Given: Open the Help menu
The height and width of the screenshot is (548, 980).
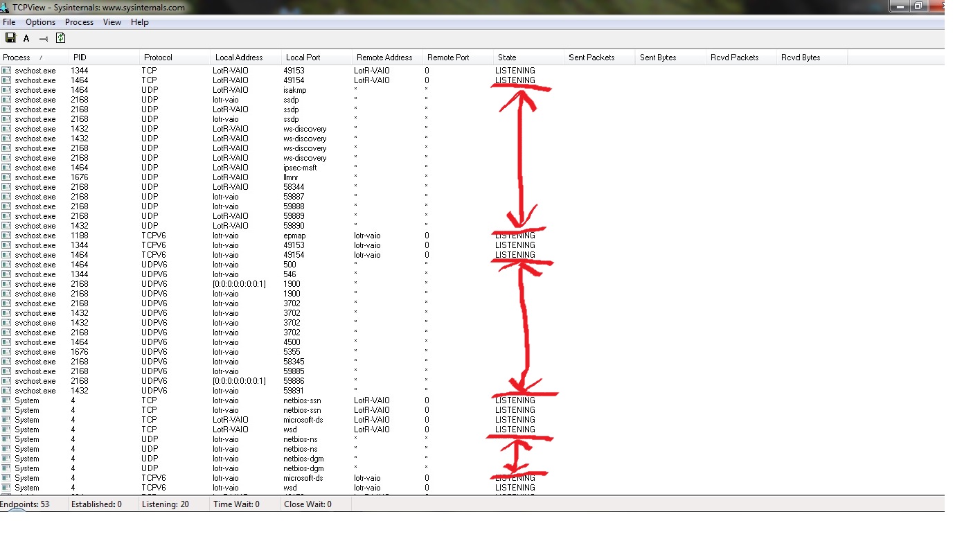Looking at the screenshot, I should (x=140, y=22).
